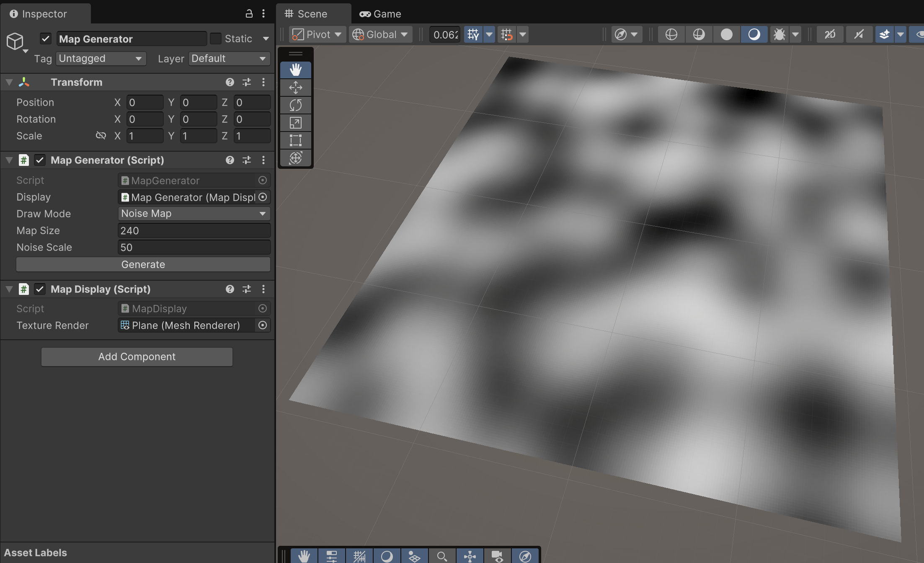Click the Add Component button

click(137, 357)
